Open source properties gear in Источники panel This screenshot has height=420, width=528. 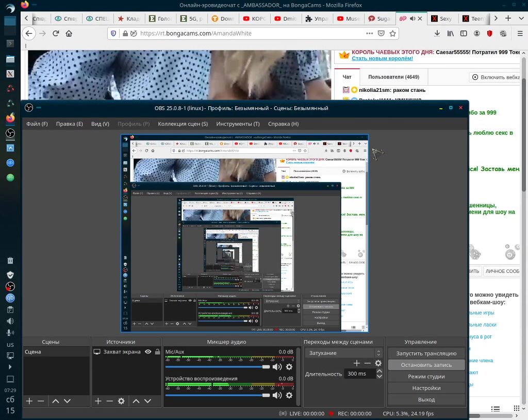[121, 401]
